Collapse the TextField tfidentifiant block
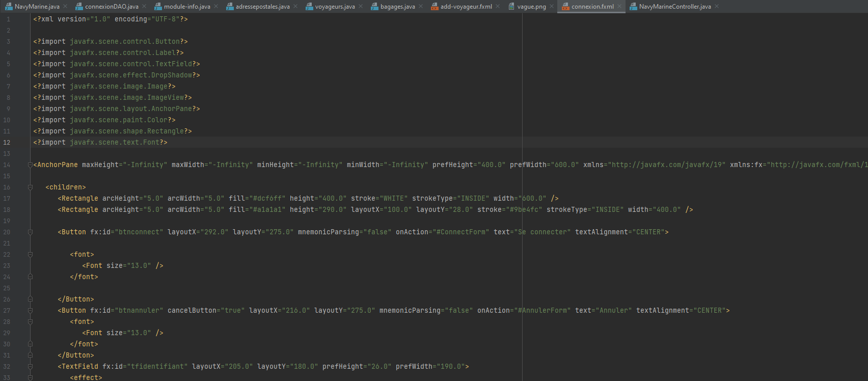The image size is (868, 381). (x=30, y=367)
